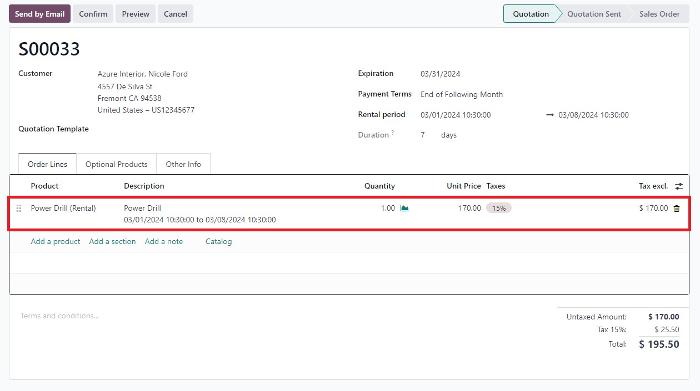Remove the 15% tax tag
Screen dimensions: 700x391
(x=499, y=208)
